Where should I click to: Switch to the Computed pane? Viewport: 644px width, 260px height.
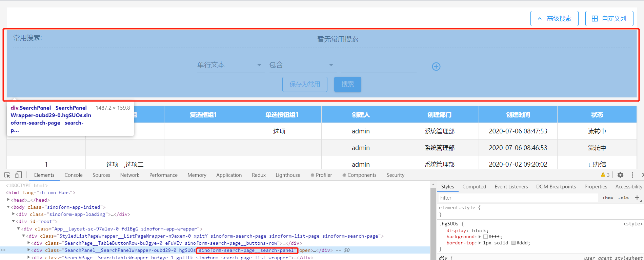click(474, 187)
